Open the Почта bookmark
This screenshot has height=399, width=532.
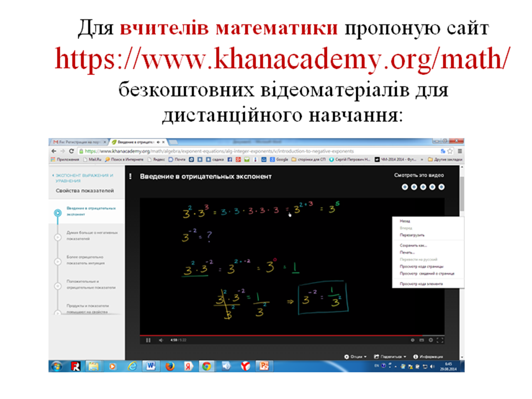[177, 159]
